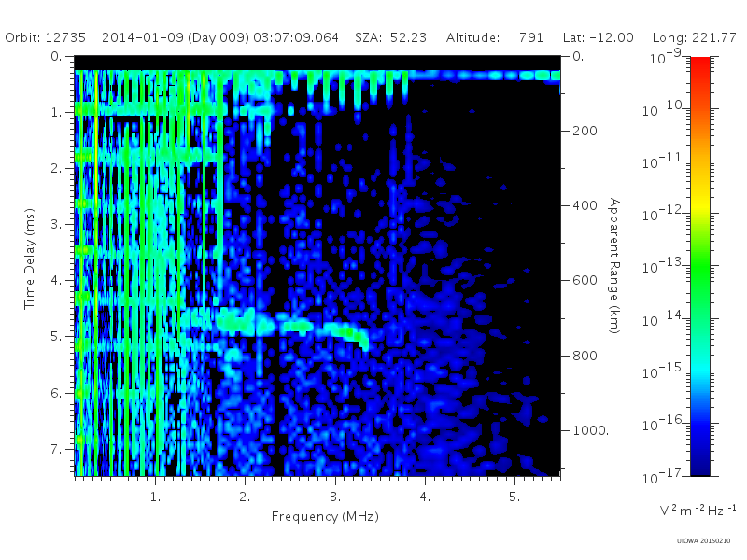Click the 'Altitude: 791' header text
747x560 pixels.
click(x=495, y=37)
